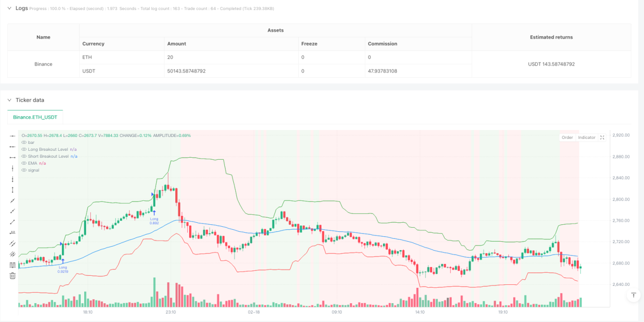
Task: Open the chart in fullscreen
Action: tap(602, 137)
